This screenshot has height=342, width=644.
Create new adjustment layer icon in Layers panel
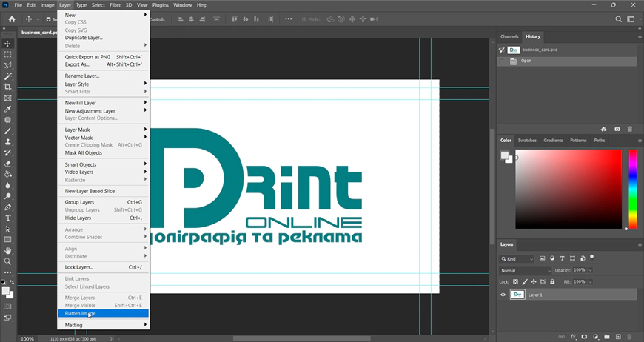click(x=596, y=337)
